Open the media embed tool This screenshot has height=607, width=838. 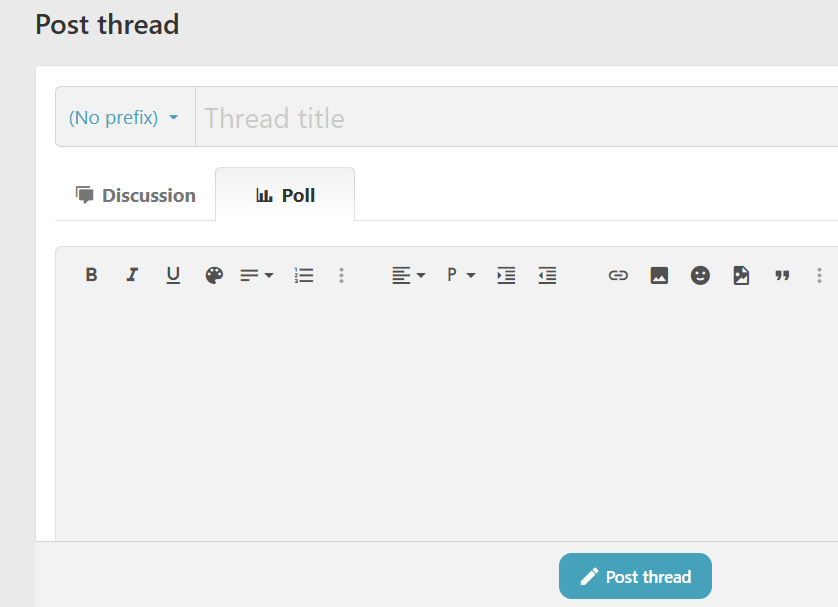pos(741,275)
